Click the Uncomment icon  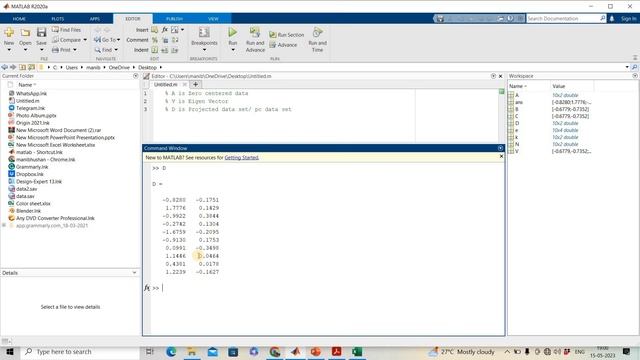coord(165,40)
